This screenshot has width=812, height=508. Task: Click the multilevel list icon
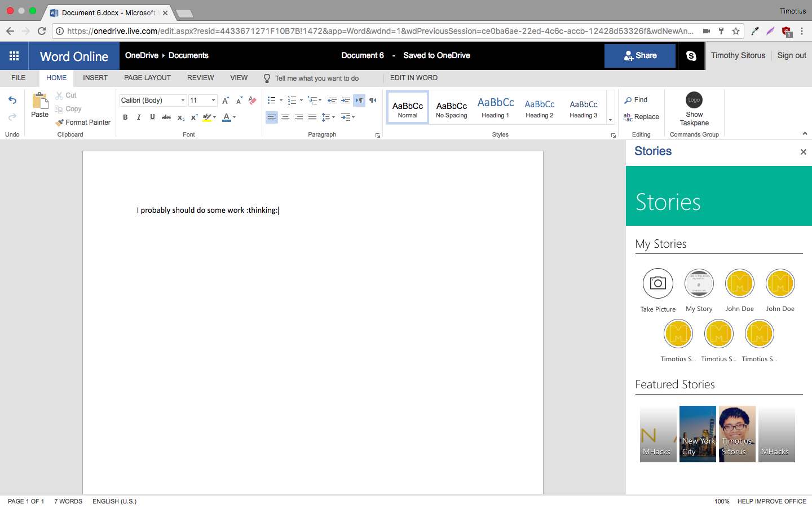(312, 100)
